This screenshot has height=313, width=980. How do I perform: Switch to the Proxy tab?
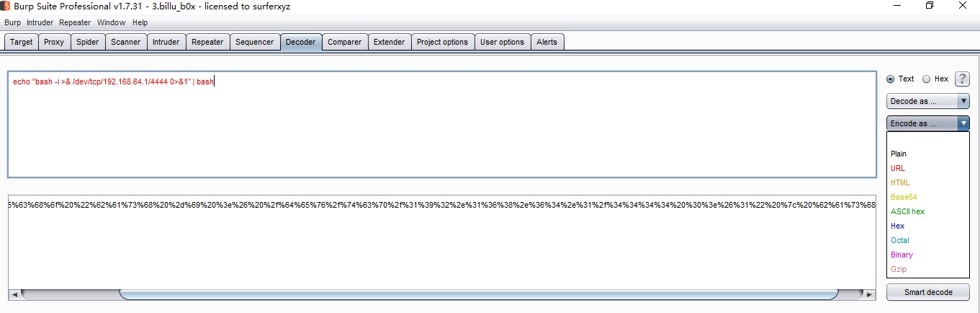pyautogui.click(x=54, y=42)
